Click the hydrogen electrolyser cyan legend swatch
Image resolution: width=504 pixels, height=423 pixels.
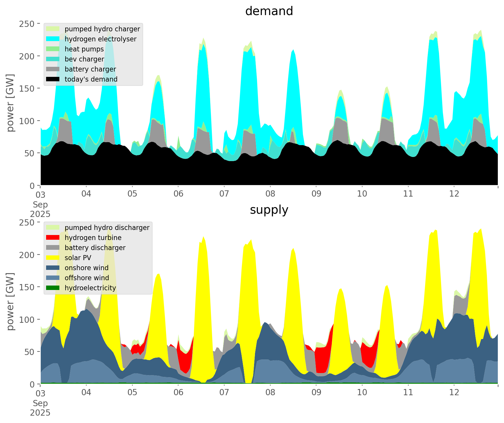pyautogui.click(x=53, y=39)
